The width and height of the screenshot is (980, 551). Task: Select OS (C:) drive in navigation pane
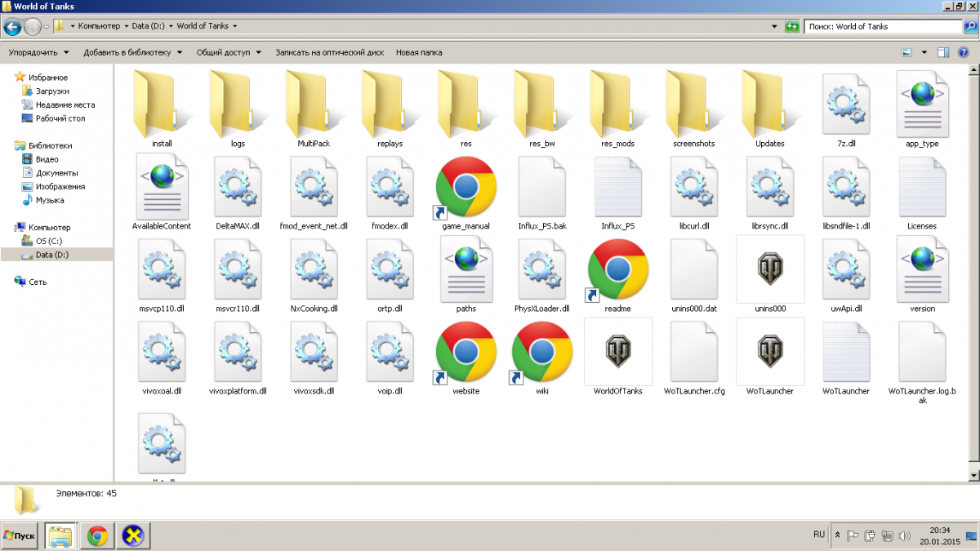click(x=42, y=241)
